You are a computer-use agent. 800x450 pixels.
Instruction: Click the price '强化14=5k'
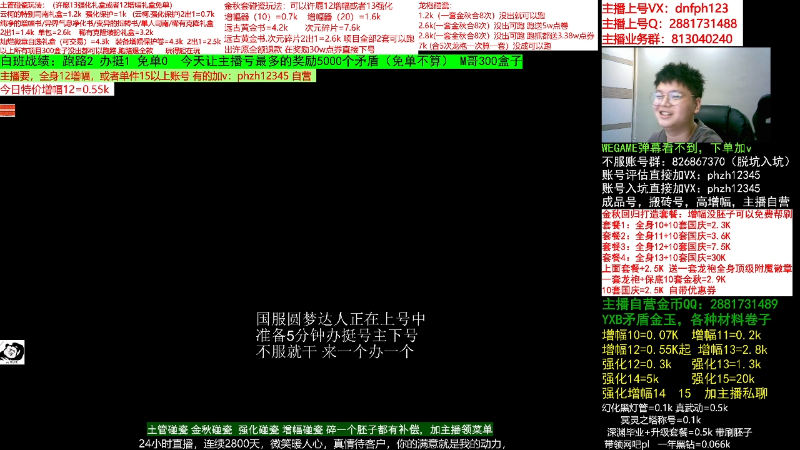pyautogui.click(x=631, y=379)
